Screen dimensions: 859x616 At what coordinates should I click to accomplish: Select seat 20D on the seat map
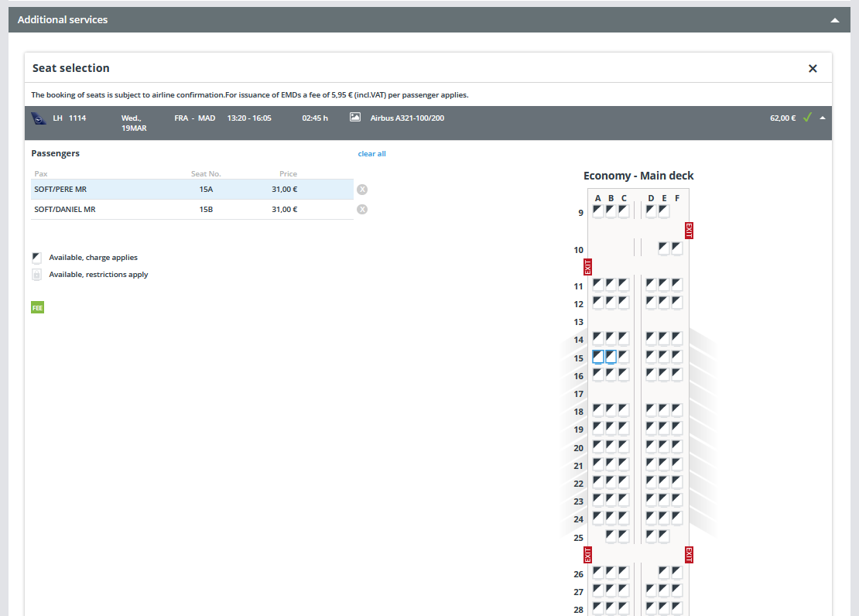click(651, 447)
